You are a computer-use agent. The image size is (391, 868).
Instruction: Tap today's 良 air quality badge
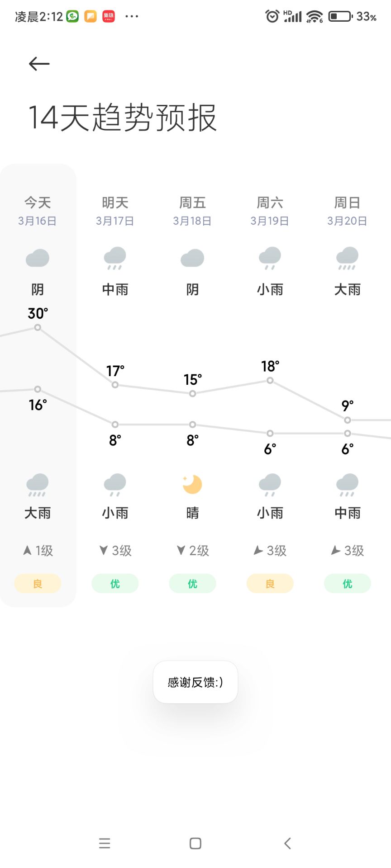point(38,583)
